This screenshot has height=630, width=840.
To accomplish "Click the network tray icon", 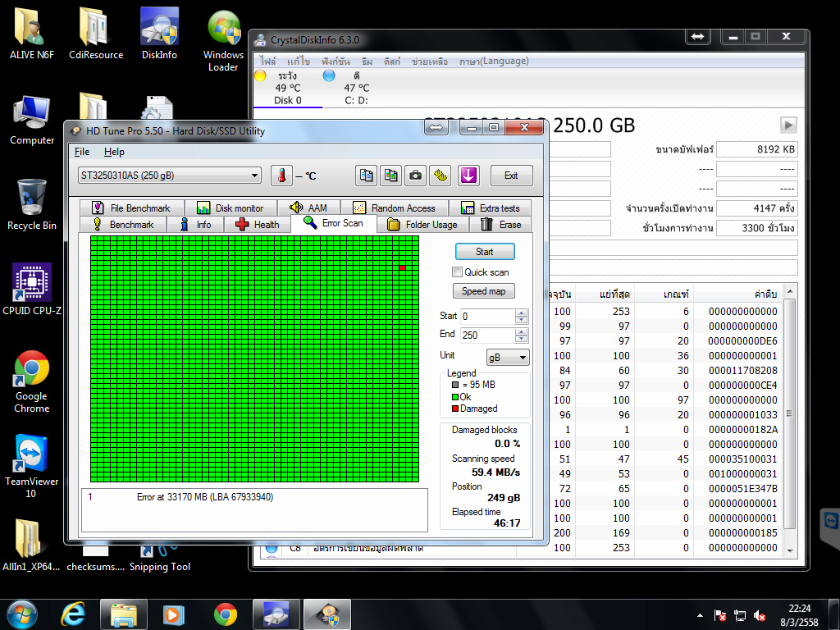I will [x=740, y=615].
